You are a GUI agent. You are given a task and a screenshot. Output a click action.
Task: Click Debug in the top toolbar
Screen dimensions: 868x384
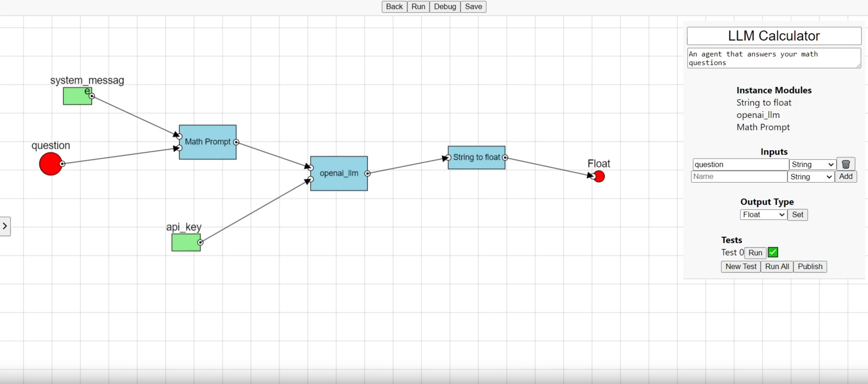tap(444, 6)
